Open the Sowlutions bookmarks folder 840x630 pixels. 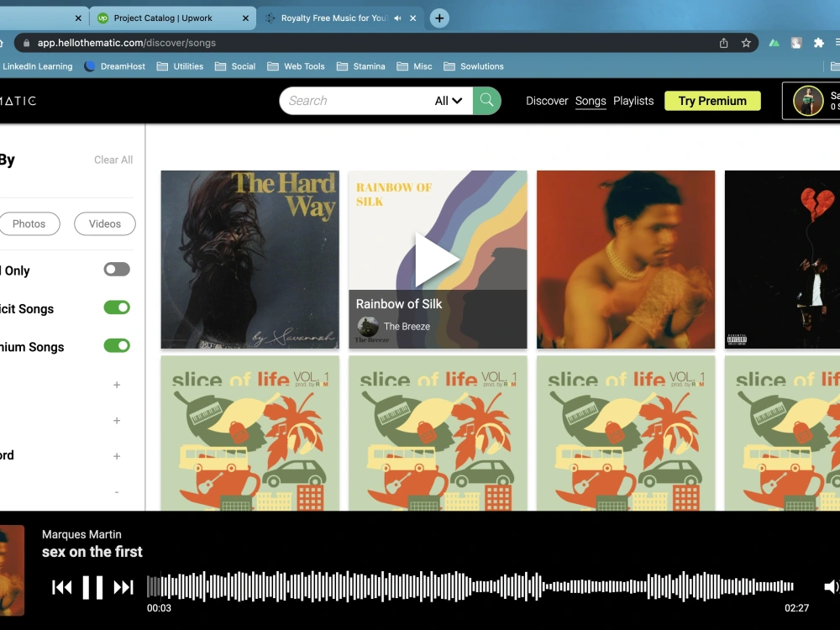(x=474, y=66)
